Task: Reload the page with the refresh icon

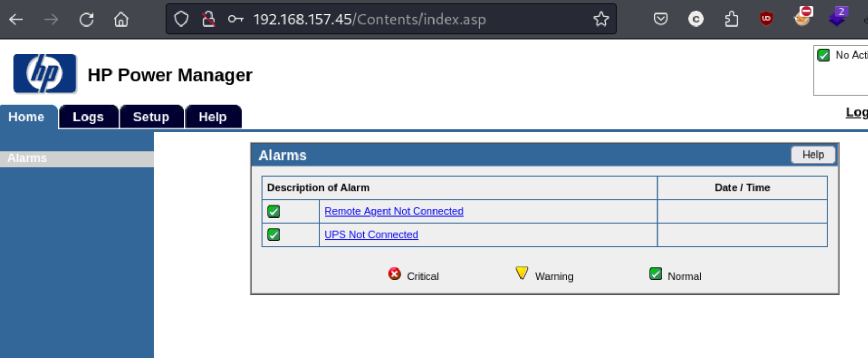Action: click(86, 20)
